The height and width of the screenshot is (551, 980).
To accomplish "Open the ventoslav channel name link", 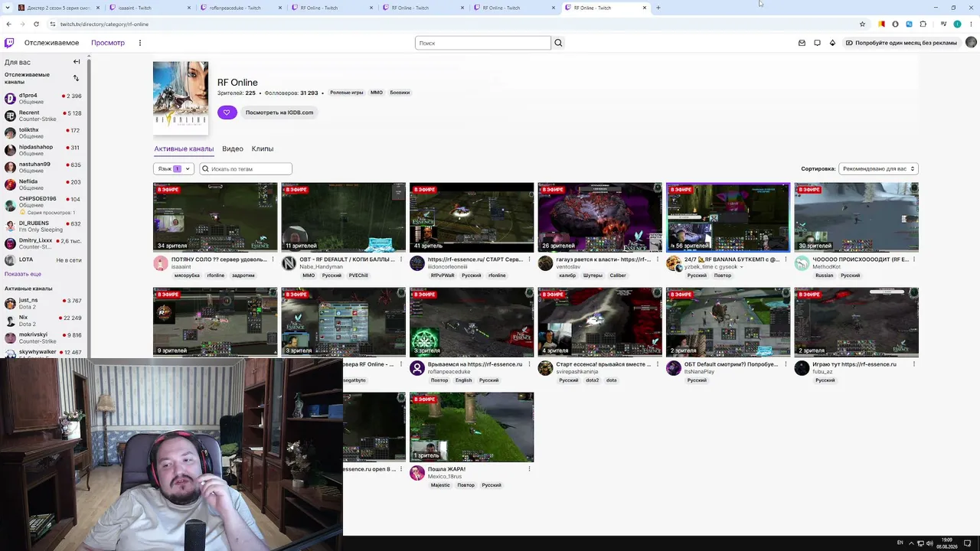I will coord(568,267).
